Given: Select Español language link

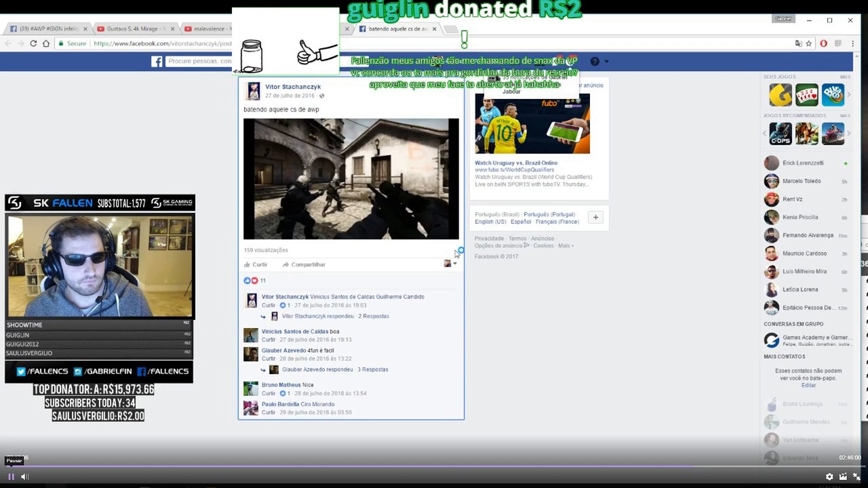Looking at the screenshot, I should point(521,222).
